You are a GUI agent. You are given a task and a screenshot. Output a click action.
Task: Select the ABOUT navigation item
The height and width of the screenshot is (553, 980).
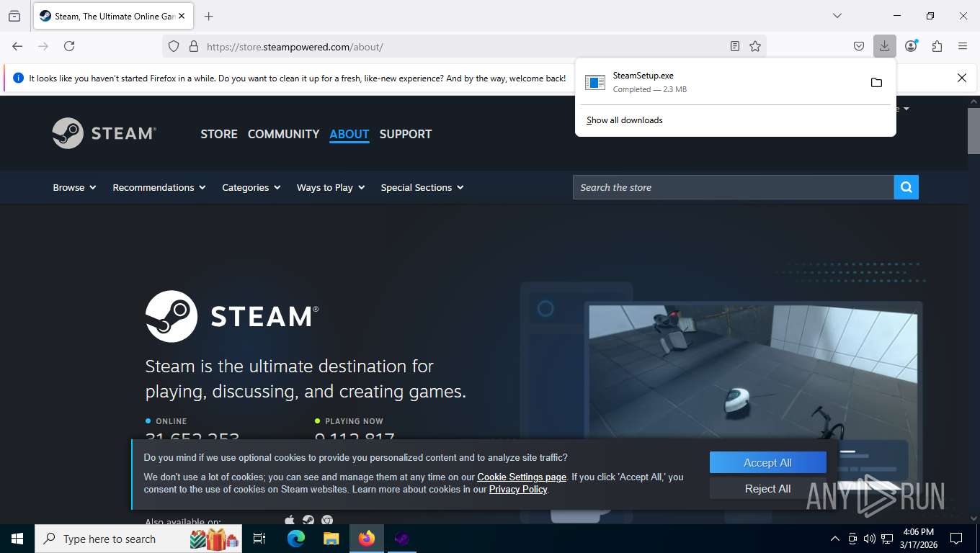349,134
